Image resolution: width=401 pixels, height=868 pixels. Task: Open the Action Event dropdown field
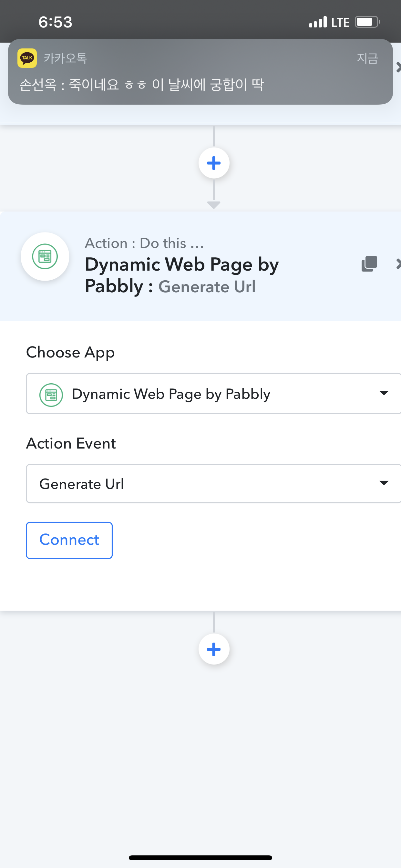coord(202,484)
